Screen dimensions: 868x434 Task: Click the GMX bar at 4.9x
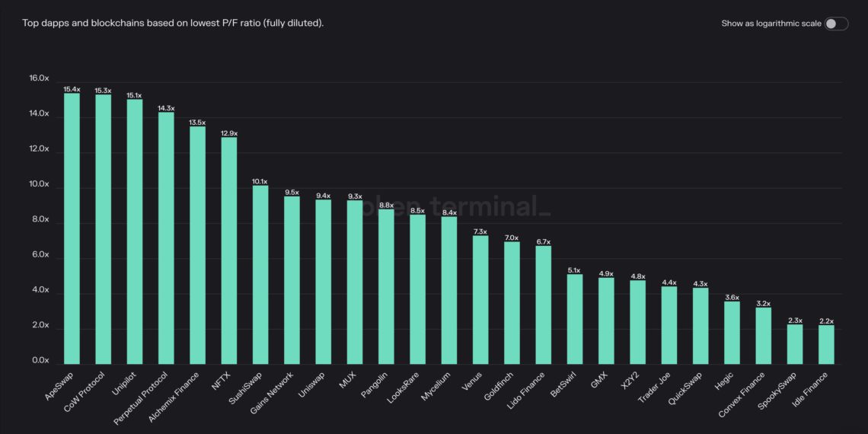pos(606,321)
